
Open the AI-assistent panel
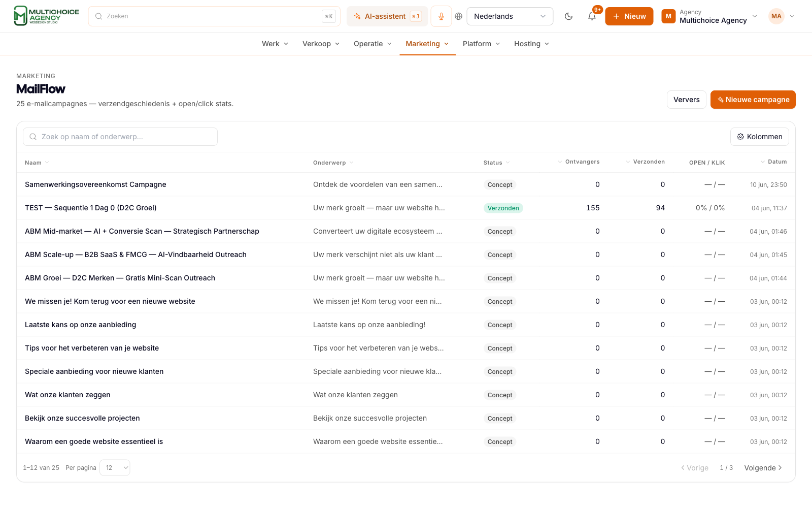click(387, 16)
